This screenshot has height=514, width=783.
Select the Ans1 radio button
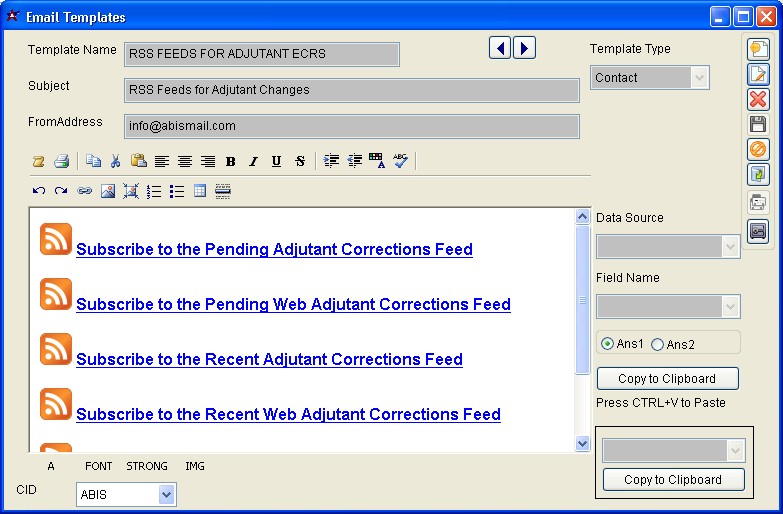(x=607, y=344)
